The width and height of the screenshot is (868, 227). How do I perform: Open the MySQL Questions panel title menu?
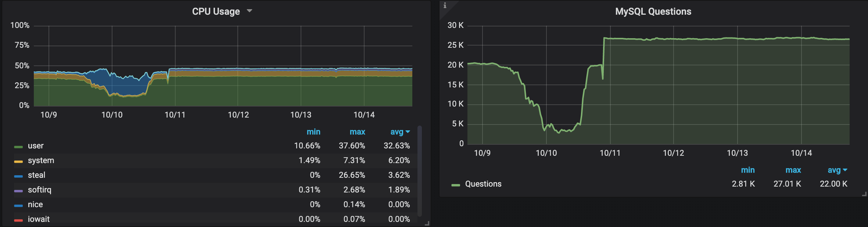click(x=653, y=12)
